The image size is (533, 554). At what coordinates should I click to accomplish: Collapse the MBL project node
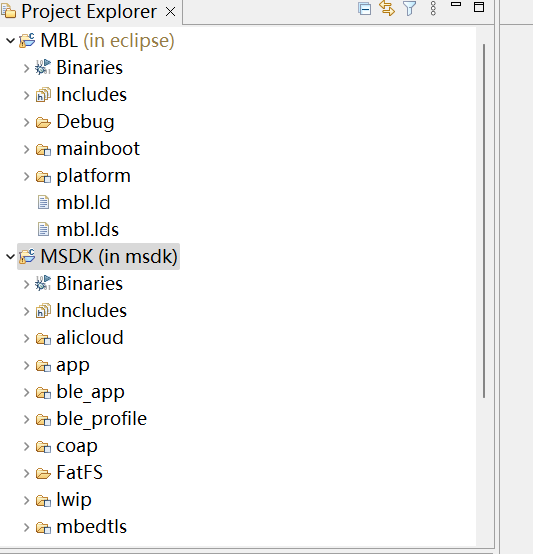pos(11,41)
